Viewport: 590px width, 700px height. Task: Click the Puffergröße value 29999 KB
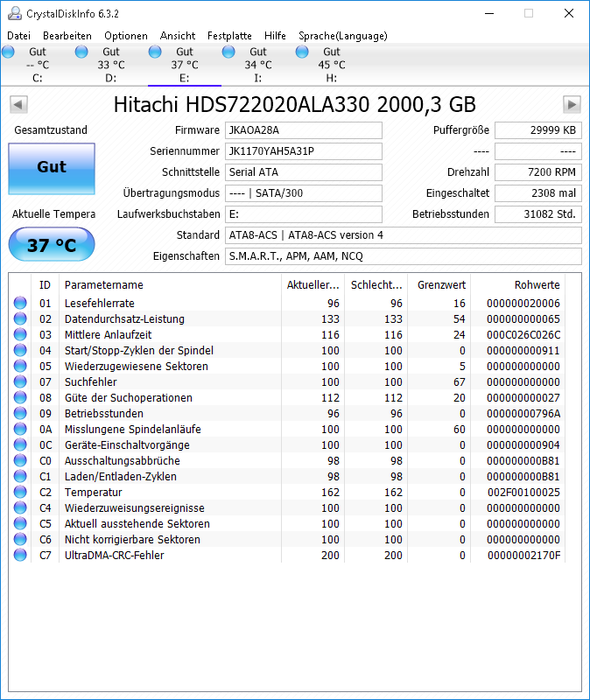(538, 130)
